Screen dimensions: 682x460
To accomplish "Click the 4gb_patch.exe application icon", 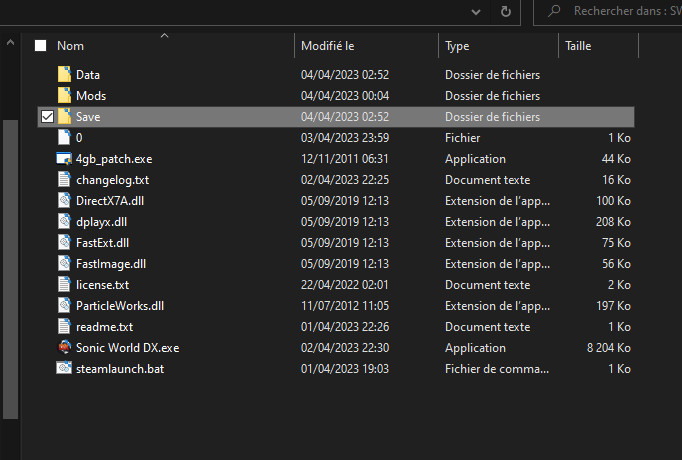I will (64, 159).
